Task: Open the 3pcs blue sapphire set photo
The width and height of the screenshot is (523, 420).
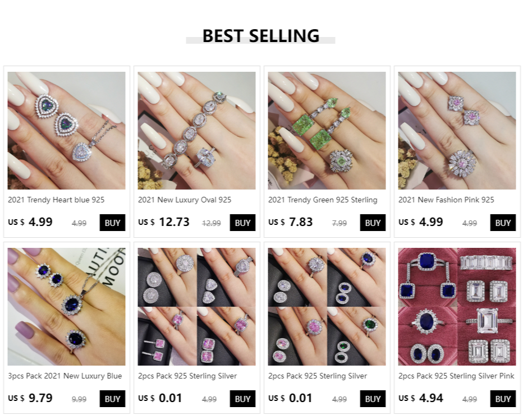Action: click(66, 306)
